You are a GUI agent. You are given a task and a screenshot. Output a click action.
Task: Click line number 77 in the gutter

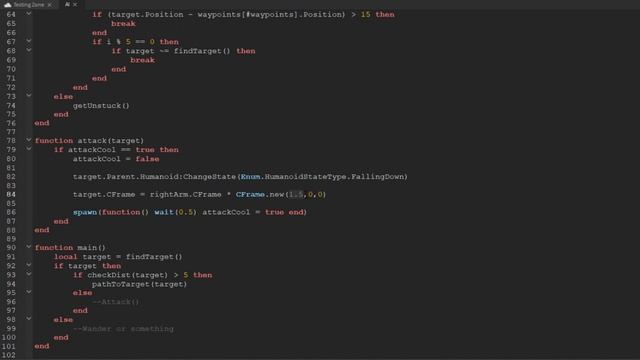[x=11, y=131]
